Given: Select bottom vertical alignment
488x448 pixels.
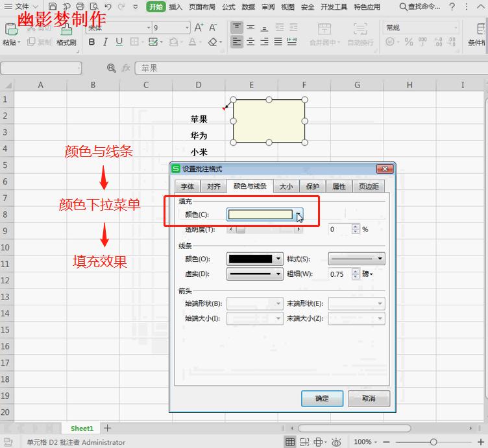Looking at the screenshot, I should click(x=264, y=27).
